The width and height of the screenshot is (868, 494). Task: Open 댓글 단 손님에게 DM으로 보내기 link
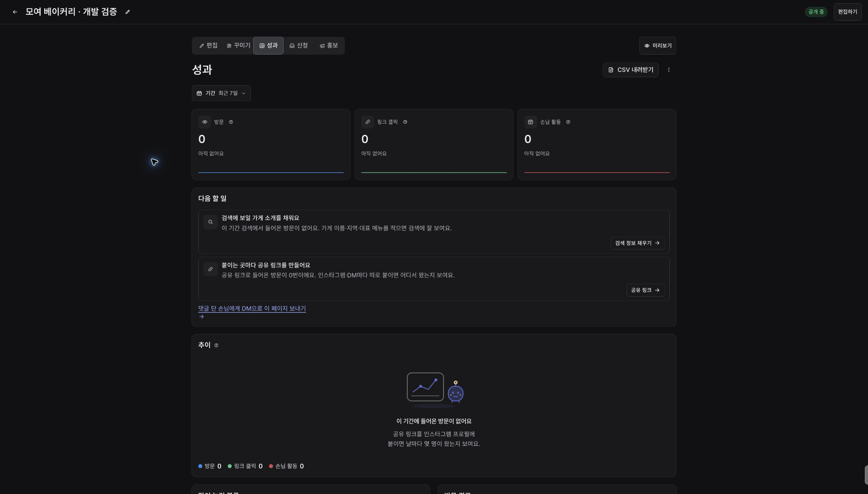coord(252,309)
